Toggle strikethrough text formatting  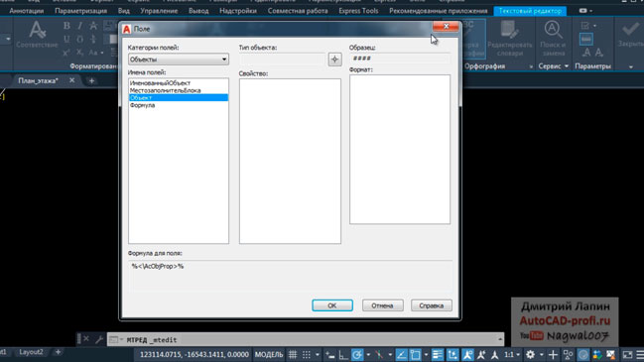coord(93,26)
